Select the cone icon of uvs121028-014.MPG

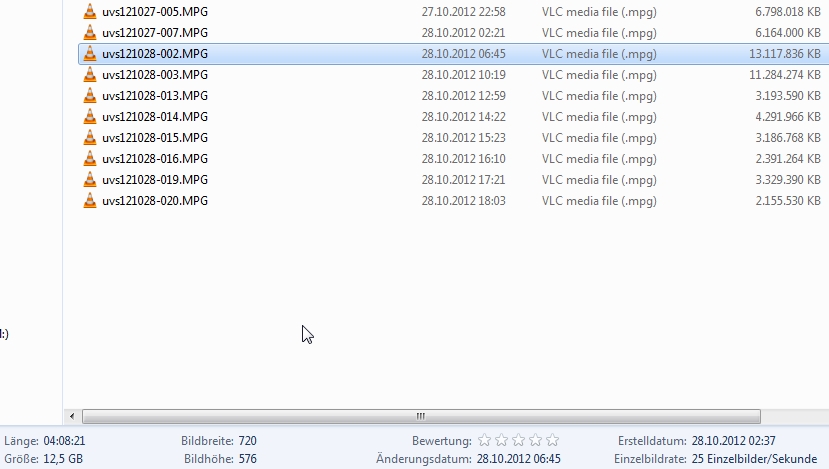tap(90, 117)
